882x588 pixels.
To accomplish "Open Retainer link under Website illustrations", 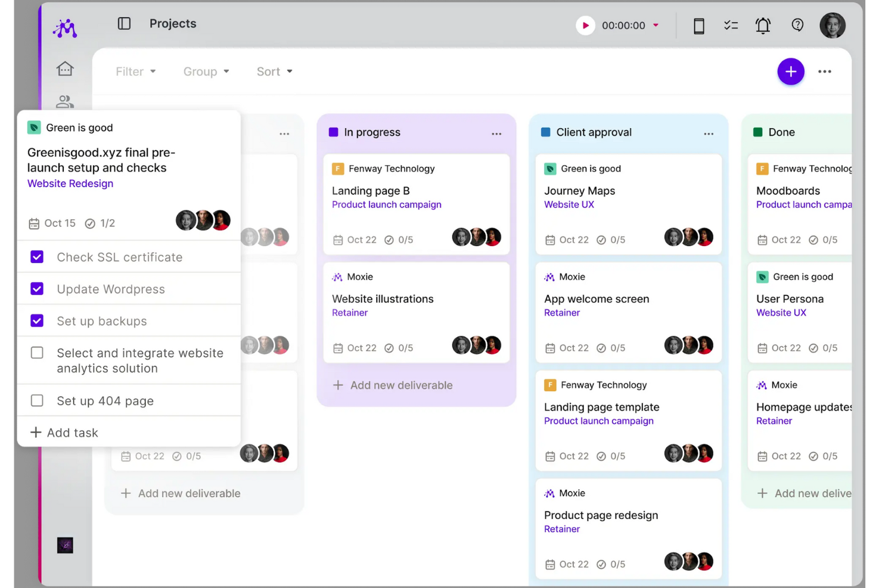I will click(350, 313).
